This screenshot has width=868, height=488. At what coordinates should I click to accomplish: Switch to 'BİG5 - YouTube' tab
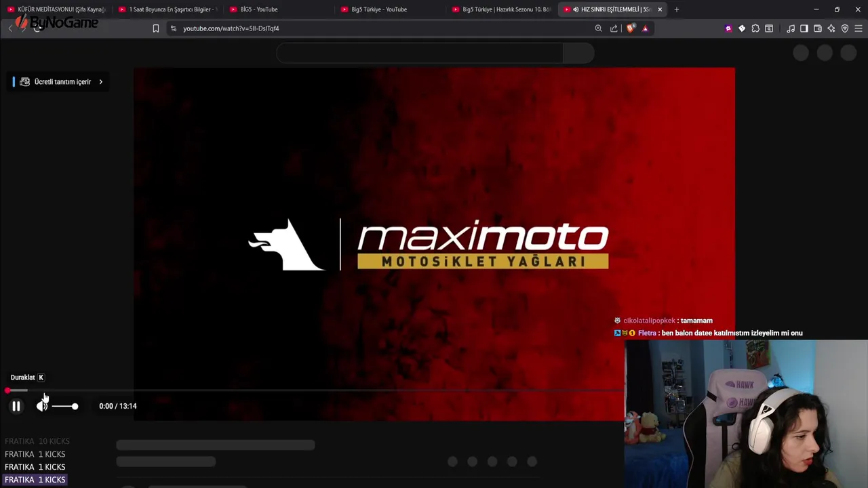[x=279, y=9]
